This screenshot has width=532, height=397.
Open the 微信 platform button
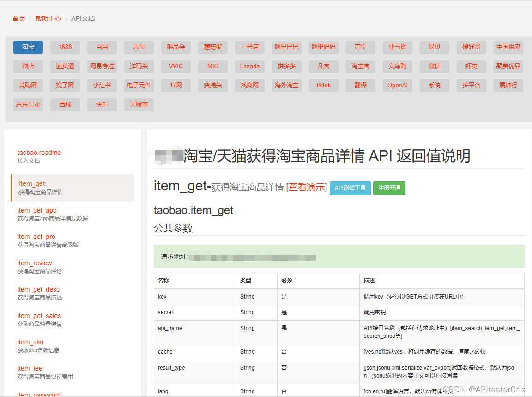[435, 67]
